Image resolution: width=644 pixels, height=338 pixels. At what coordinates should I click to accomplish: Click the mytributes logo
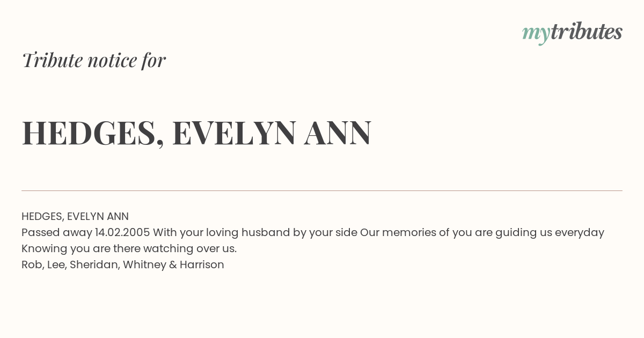[572, 33]
